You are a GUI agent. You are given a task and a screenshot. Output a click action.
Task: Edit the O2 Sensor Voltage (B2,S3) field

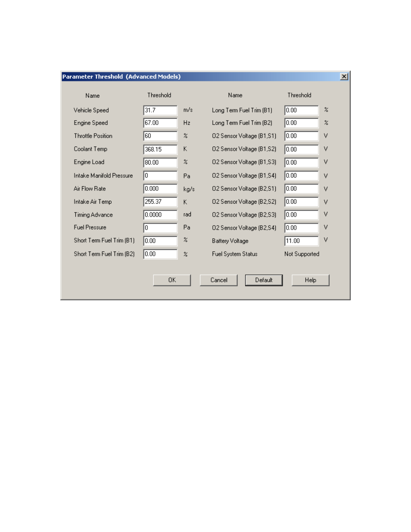pyautogui.click(x=302, y=215)
